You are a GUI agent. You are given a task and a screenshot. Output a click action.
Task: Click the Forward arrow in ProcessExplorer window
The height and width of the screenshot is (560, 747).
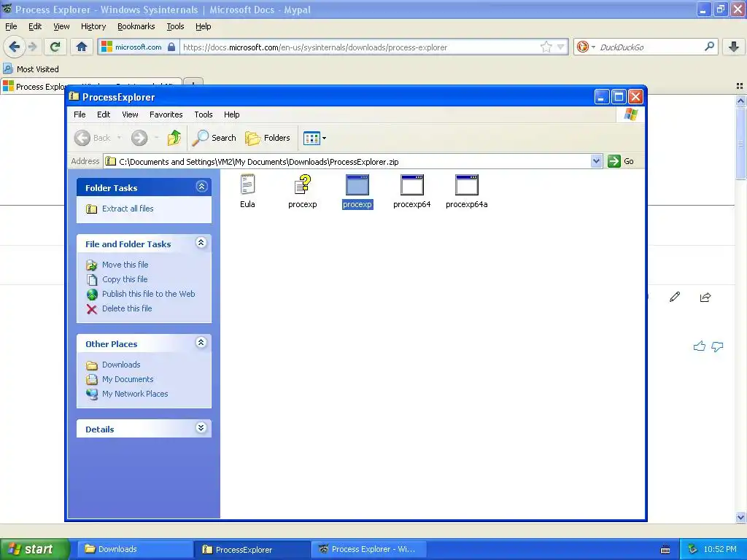[x=139, y=138]
